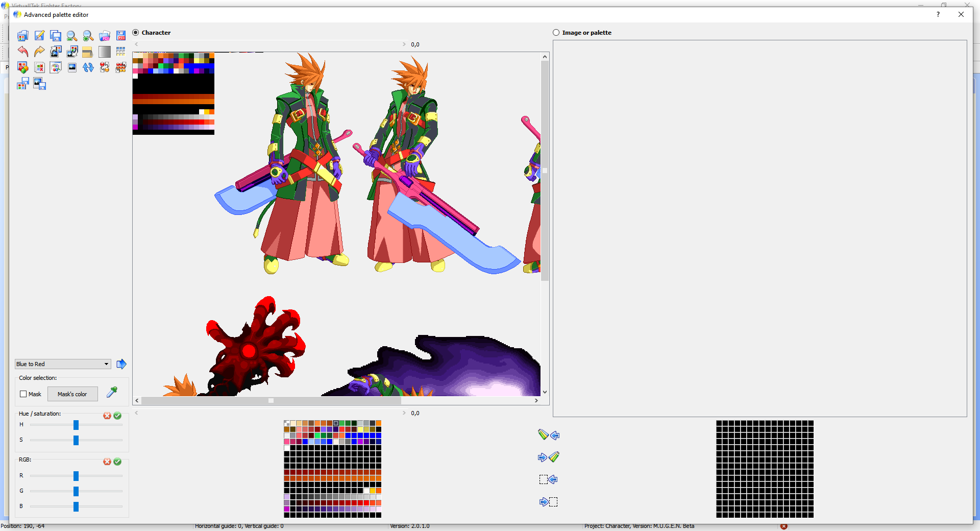This screenshot has width=980, height=531.
Task: Click the H hue slider handle
Action: pyautogui.click(x=76, y=425)
